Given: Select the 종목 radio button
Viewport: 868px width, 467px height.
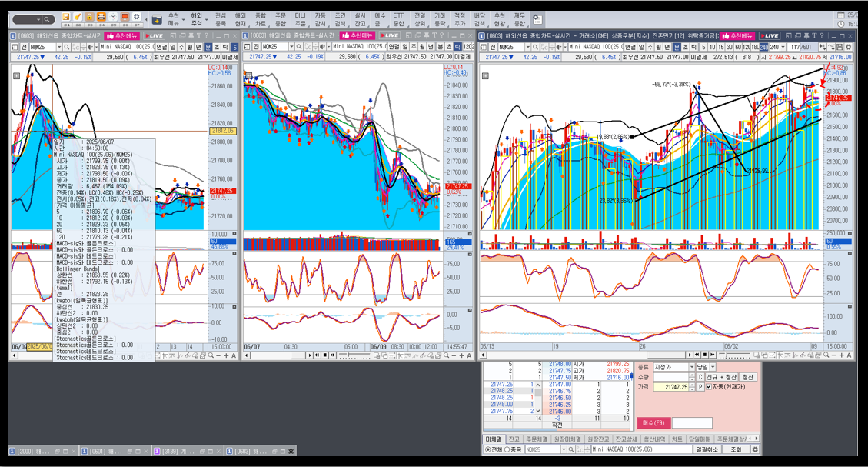Looking at the screenshot, I should [x=507, y=449].
